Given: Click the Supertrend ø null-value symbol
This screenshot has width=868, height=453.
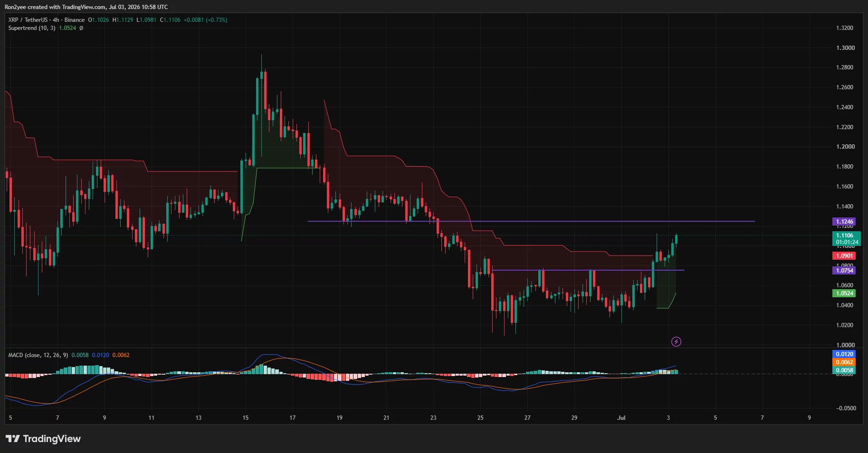Looking at the screenshot, I should [81, 28].
